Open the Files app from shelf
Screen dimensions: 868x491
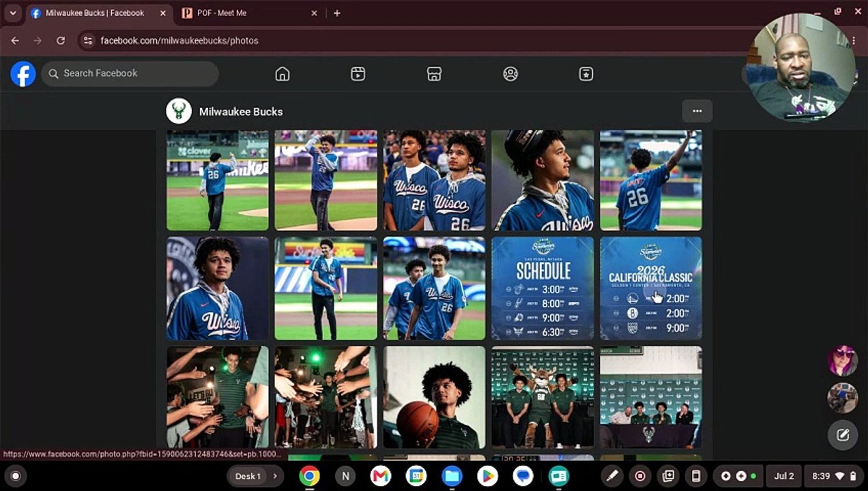click(452, 476)
